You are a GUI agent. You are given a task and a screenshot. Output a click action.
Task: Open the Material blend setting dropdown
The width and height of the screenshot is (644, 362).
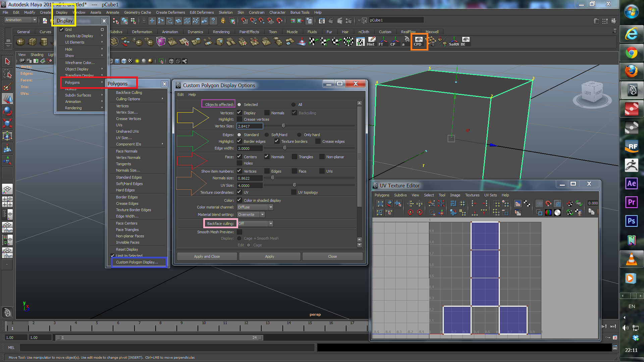coord(251,215)
